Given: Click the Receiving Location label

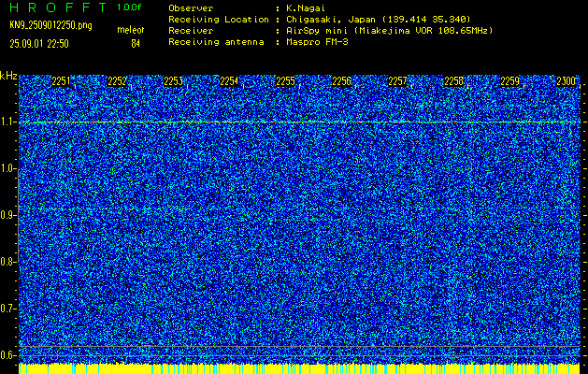Looking at the screenshot, I should pyautogui.click(x=219, y=20).
